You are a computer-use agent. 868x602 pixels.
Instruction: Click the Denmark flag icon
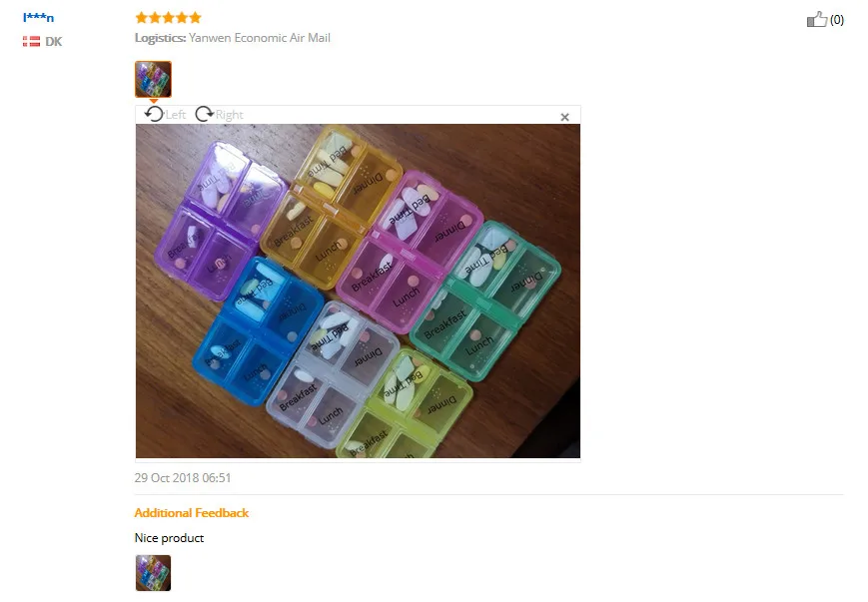(x=31, y=42)
